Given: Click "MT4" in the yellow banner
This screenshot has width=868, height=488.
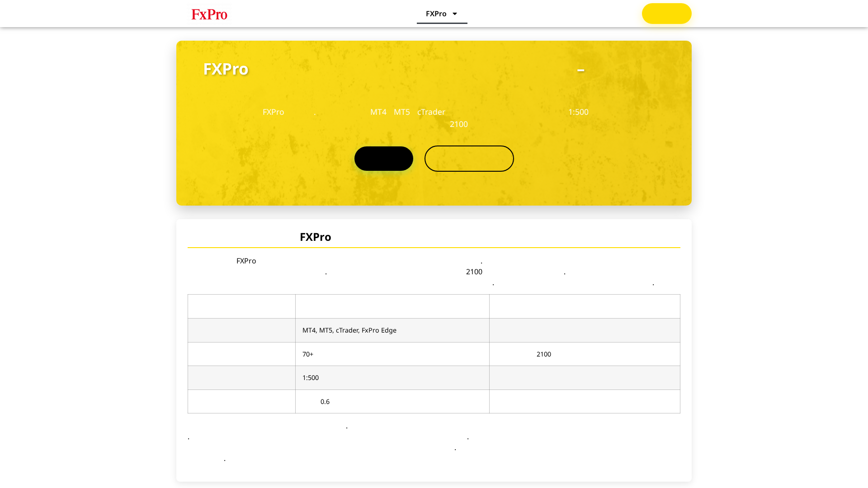Looking at the screenshot, I should click(378, 112).
